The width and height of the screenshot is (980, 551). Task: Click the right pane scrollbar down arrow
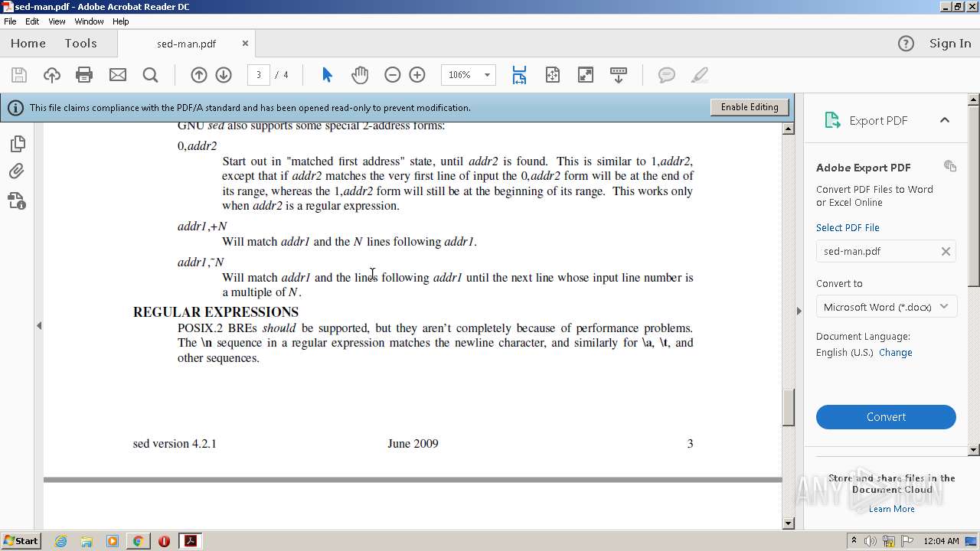coord(974,450)
